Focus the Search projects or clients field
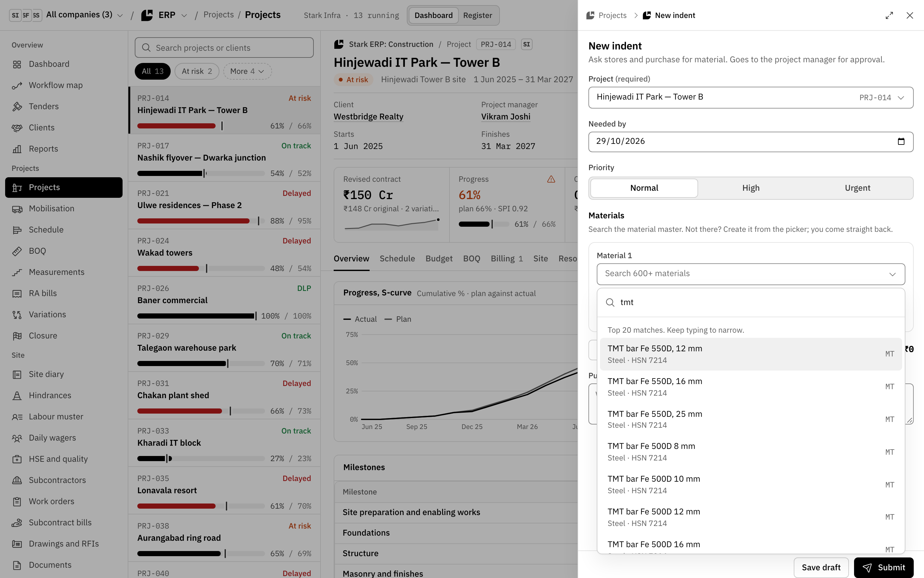The width and height of the screenshot is (924, 578). pyautogui.click(x=224, y=48)
